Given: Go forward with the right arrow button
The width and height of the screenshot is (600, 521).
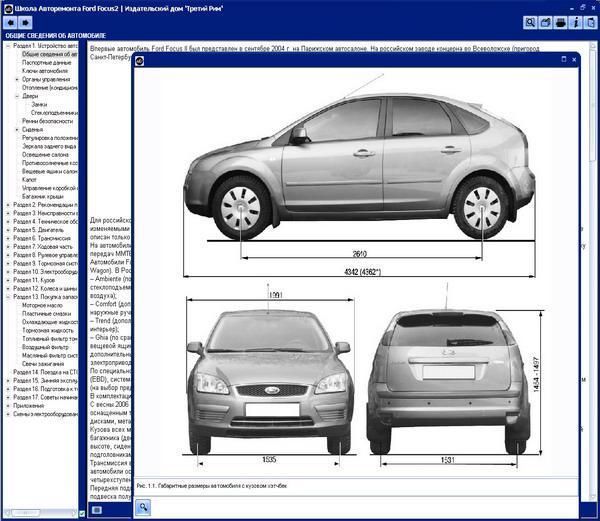Looking at the screenshot, I should (25, 23).
